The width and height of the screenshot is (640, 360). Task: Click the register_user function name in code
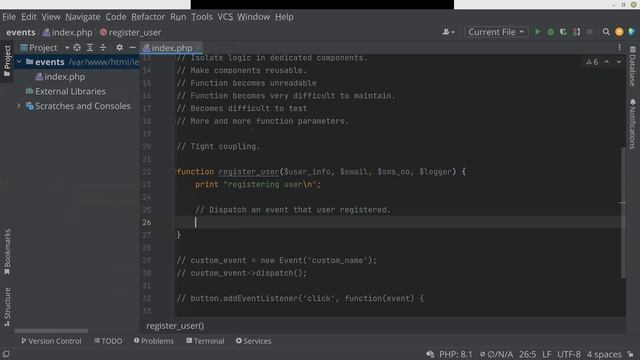[x=249, y=171]
